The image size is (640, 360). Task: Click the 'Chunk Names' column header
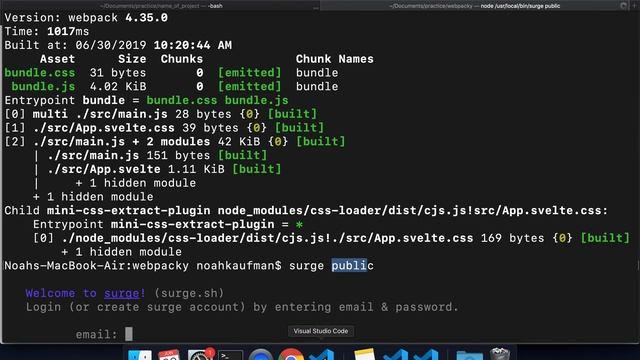pyautogui.click(x=335, y=59)
